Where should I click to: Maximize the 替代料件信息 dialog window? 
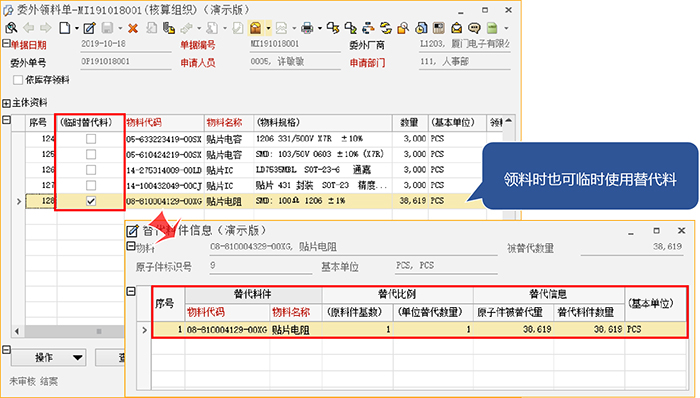[x=656, y=231]
